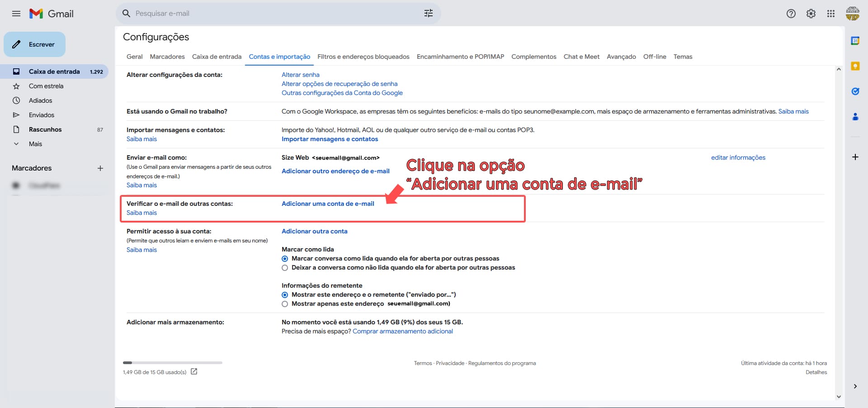The image size is (868, 408).
Task: Select 'Mostrar apenas este endereço' option
Action: coord(285,304)
